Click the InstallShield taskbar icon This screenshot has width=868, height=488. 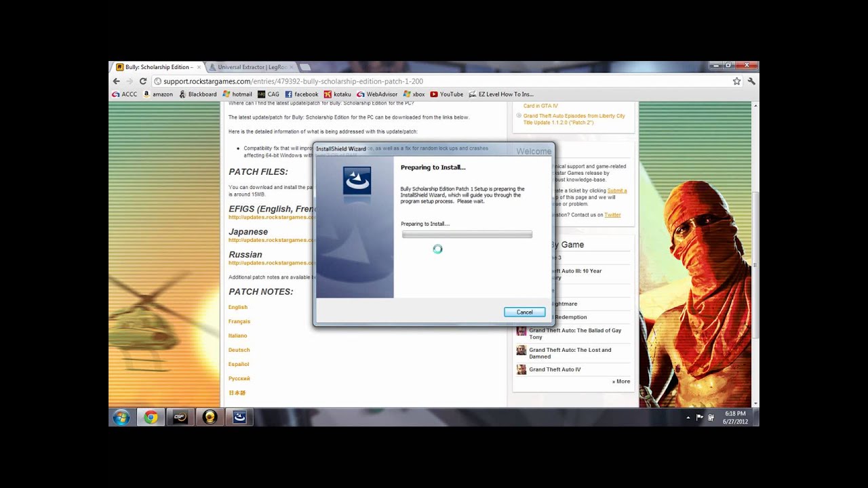point(239,418)
